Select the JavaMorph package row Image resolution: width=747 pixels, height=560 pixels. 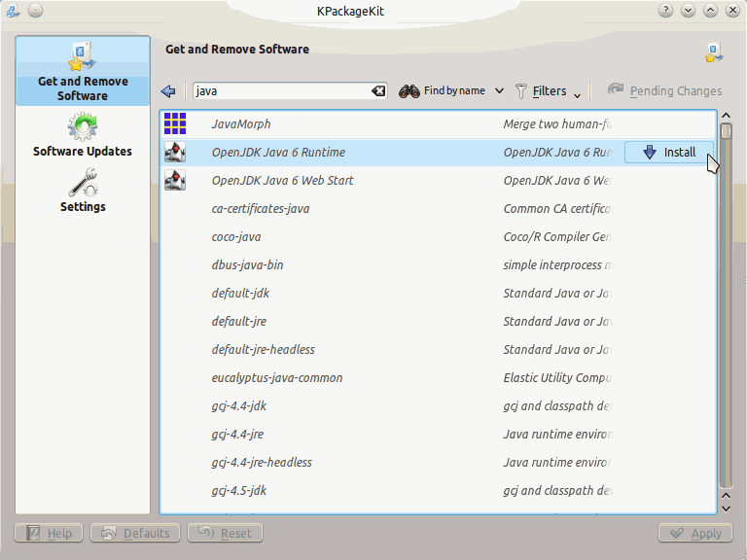point(438,124)
